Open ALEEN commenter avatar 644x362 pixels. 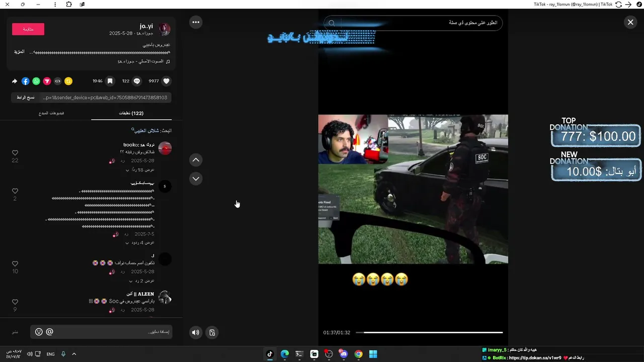click(165, 297)
